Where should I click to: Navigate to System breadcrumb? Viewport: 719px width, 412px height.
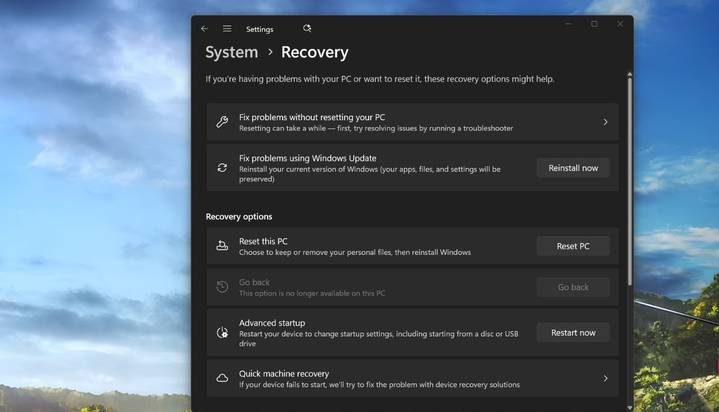[x=232, y=52]
